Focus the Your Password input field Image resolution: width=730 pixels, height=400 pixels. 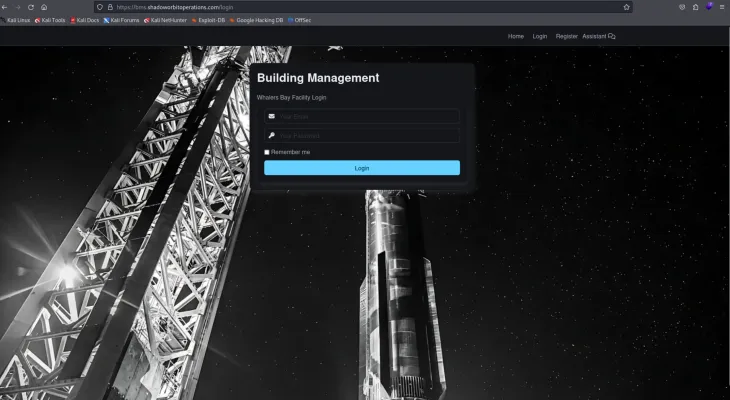pyautogui.click(x=366, y=135)
